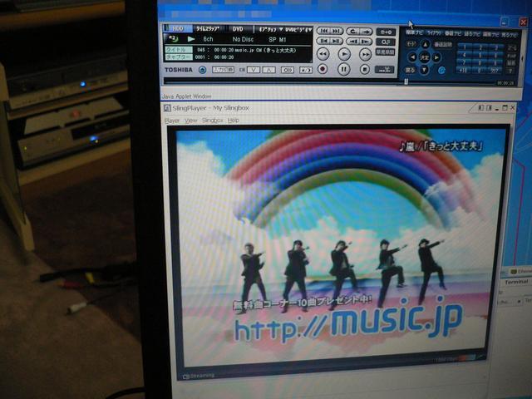Image resolution: width=532 pixels, height=399 pixels.
Task: Click the one-touch skip forward arrow
Action: click(366, 32)
